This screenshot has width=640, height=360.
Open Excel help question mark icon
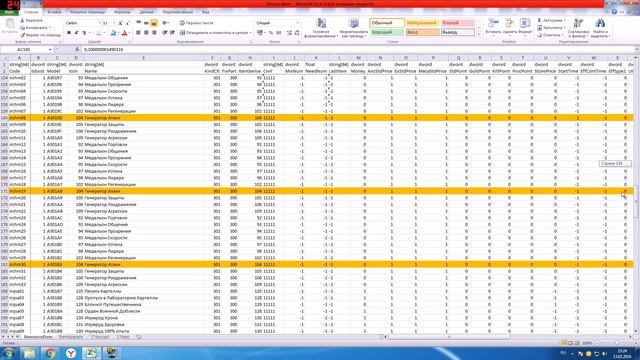[x=614, y=12]
